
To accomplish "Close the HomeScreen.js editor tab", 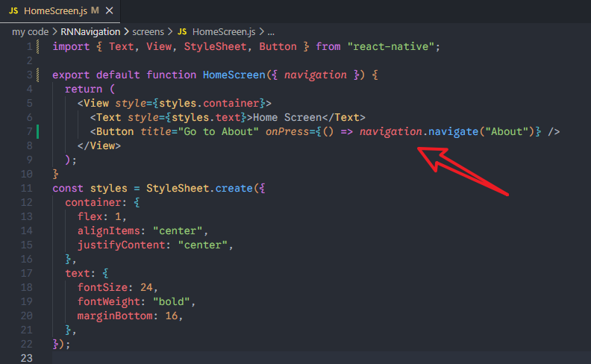I will point(109,11).
